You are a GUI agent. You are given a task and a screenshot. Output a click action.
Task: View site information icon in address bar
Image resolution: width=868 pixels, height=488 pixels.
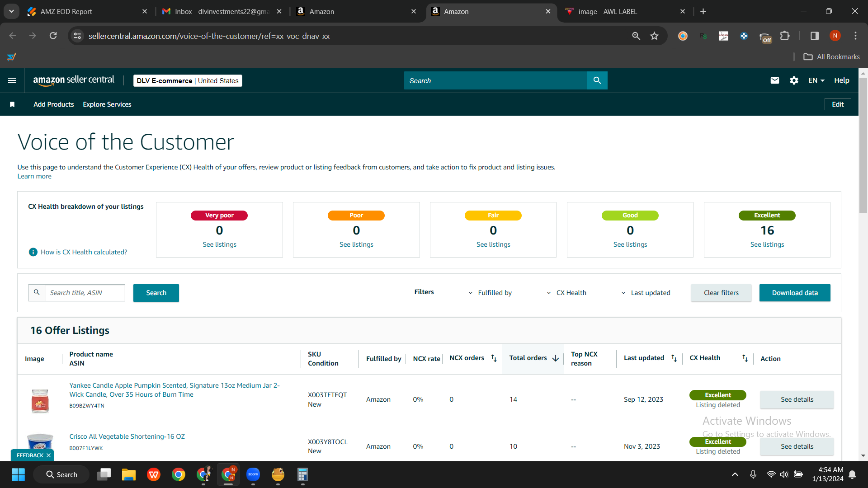pyautogui.click(x=77, y=36)
